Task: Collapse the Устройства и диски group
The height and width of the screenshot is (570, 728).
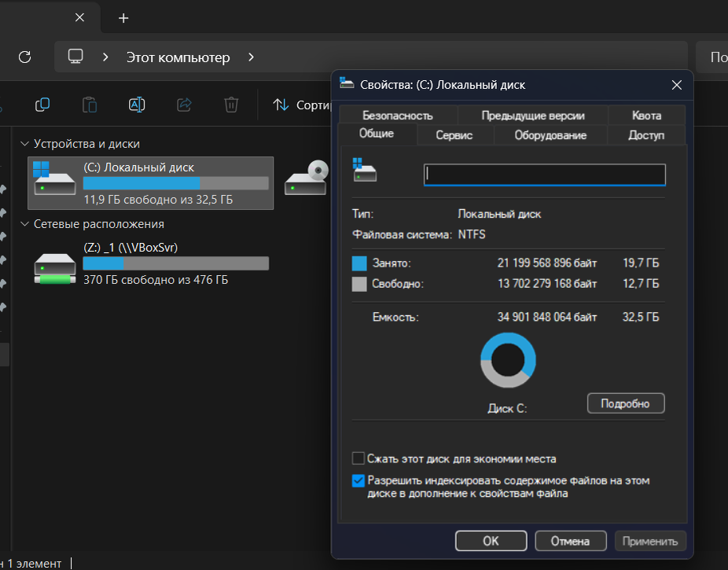Action: point(24,144)
